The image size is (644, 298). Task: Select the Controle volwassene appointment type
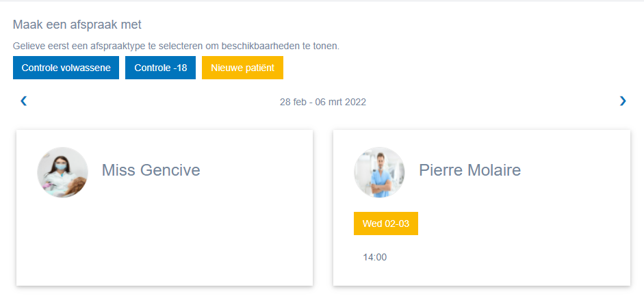(66, 68)
